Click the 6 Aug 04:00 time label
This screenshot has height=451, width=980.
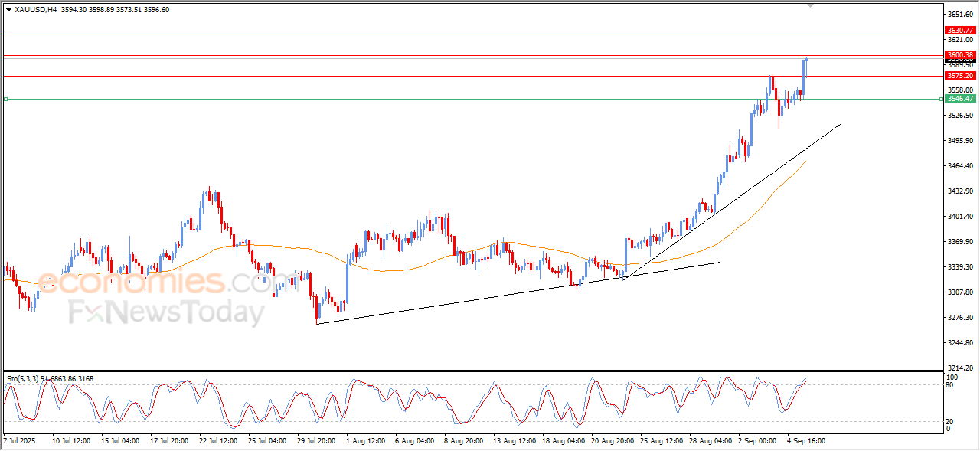pyautogui.click(x=414, y=441)
